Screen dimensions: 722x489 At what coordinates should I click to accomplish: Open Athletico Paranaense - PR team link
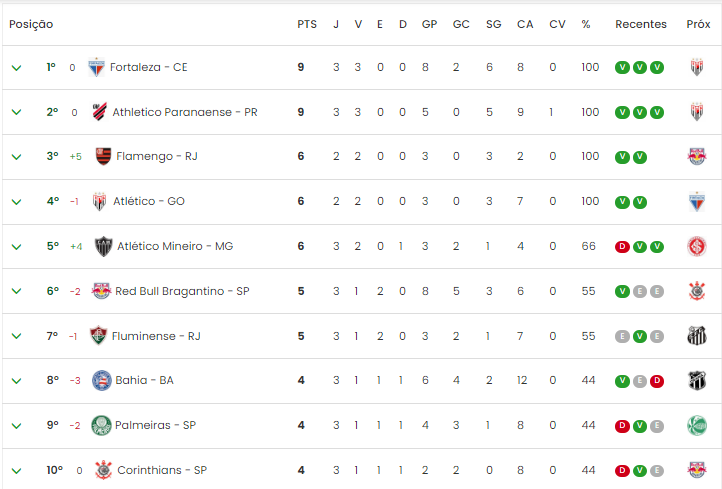pos(185,112)
